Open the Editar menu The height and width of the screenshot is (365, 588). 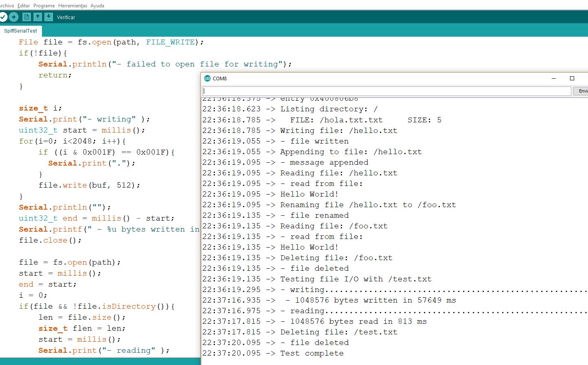tap(24, 6)
